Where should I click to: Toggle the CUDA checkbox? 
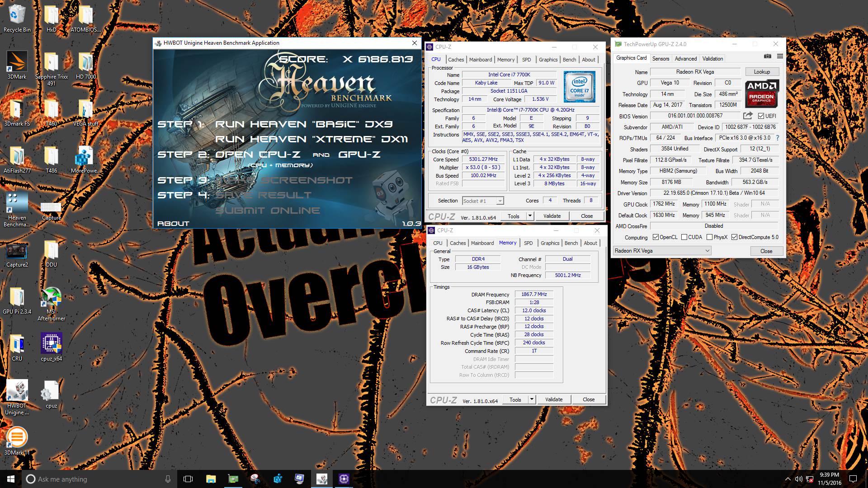coord(684,237)
